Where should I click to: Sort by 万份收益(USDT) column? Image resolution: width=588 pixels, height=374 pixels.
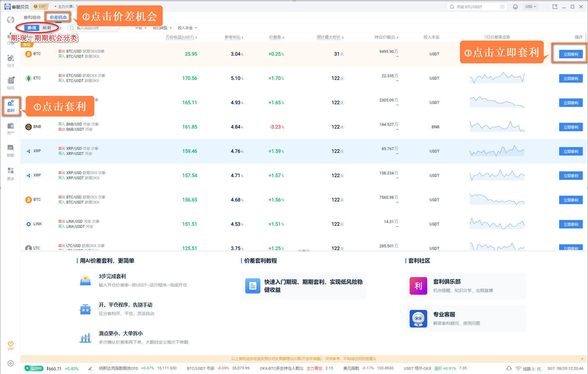pos(181,37)
